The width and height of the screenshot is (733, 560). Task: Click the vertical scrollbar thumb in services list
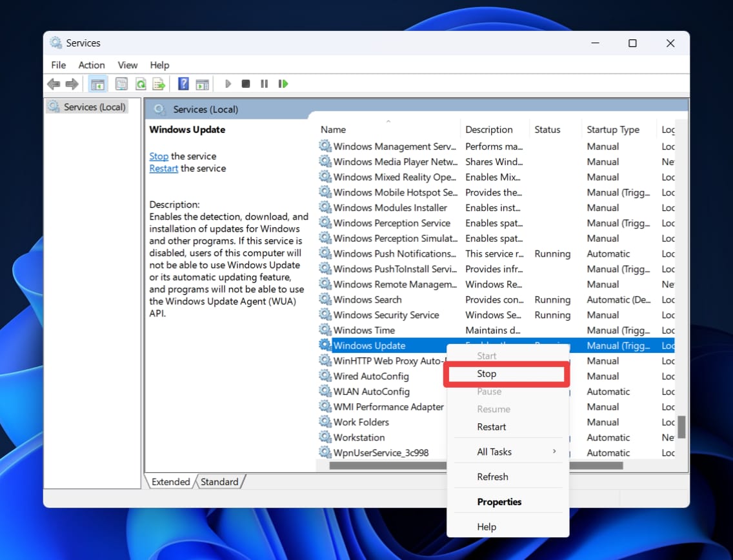click(x=681, y=427)
